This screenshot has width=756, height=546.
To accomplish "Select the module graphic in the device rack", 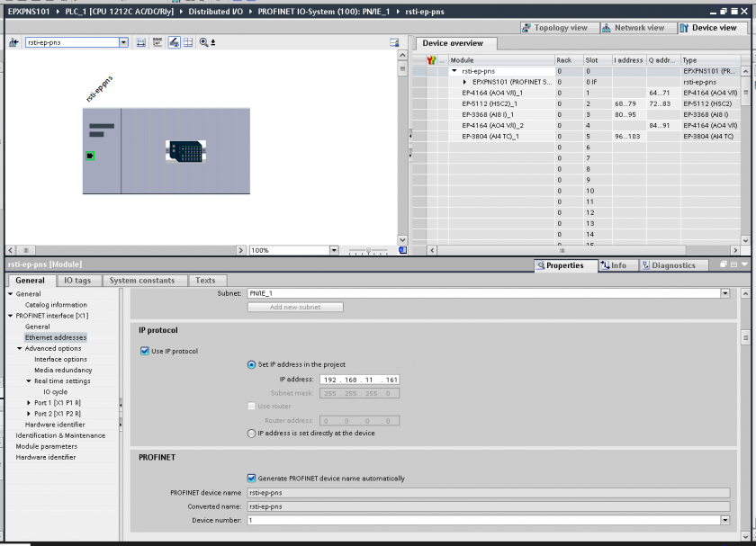I will [185, 151].
